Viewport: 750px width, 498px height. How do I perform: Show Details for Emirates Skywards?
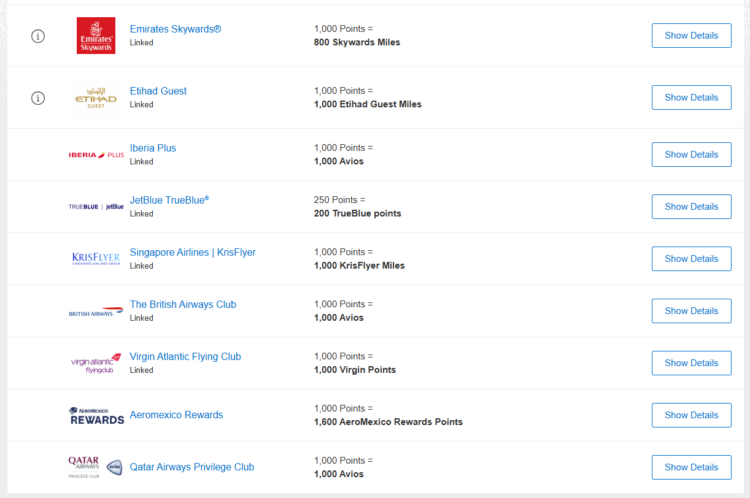(x=691, y=35)
